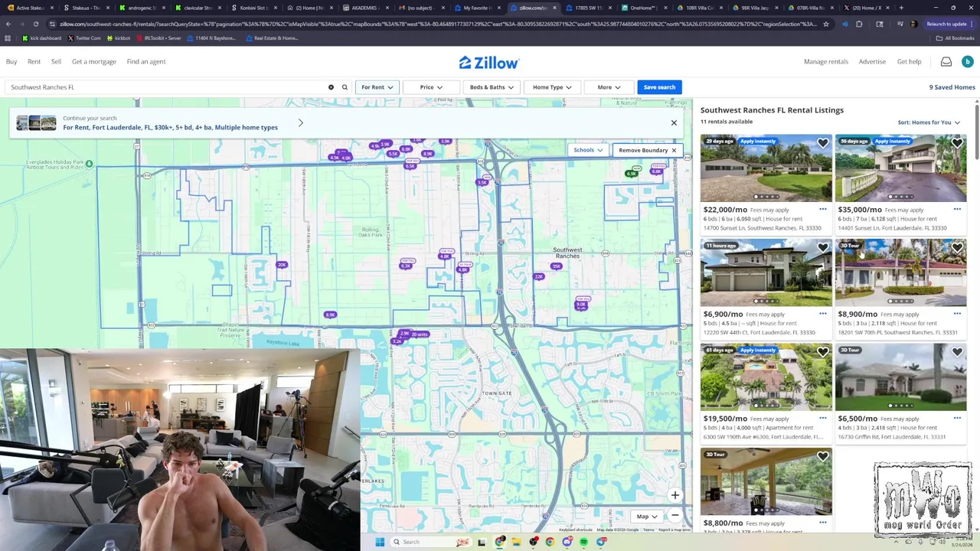This screenshot has height=551, width=980.
Task: Save the $19,500/mo apartment using the heart
Action: 822,352
